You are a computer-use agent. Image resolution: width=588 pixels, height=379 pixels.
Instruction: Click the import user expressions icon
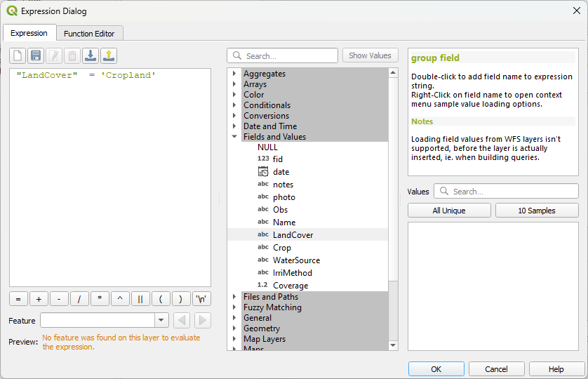[91, 55]
